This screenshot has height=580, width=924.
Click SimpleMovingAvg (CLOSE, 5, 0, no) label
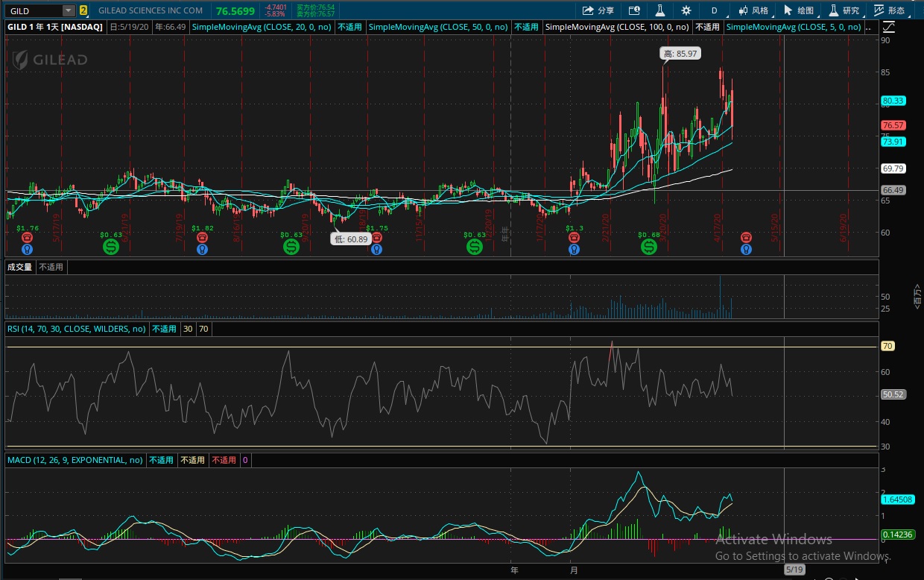[x=794, y=27]
